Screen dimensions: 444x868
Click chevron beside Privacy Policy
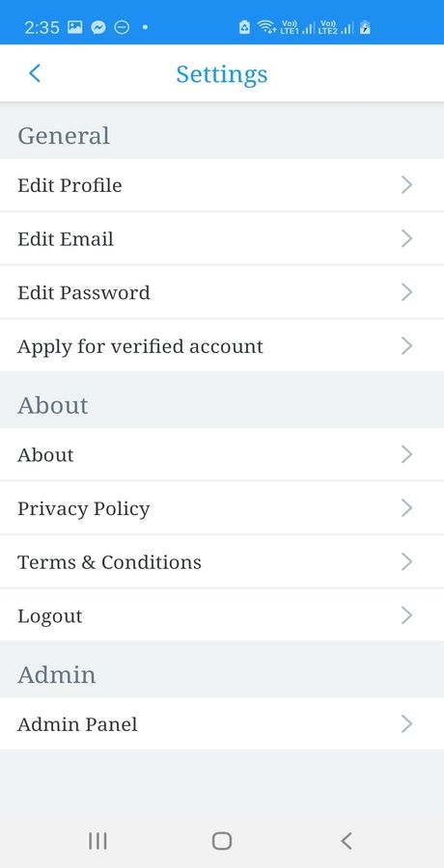pyautogui.click(x=407, y=508)
